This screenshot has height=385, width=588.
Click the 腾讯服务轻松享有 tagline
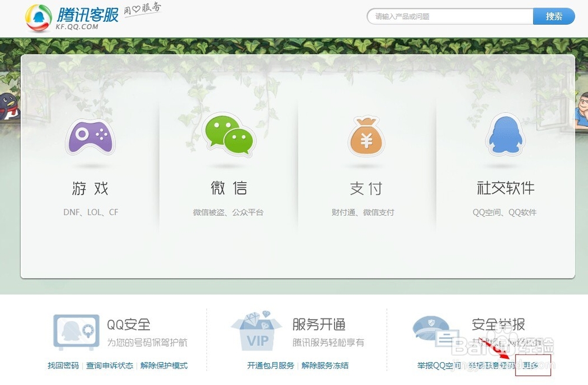click(328, 342)
